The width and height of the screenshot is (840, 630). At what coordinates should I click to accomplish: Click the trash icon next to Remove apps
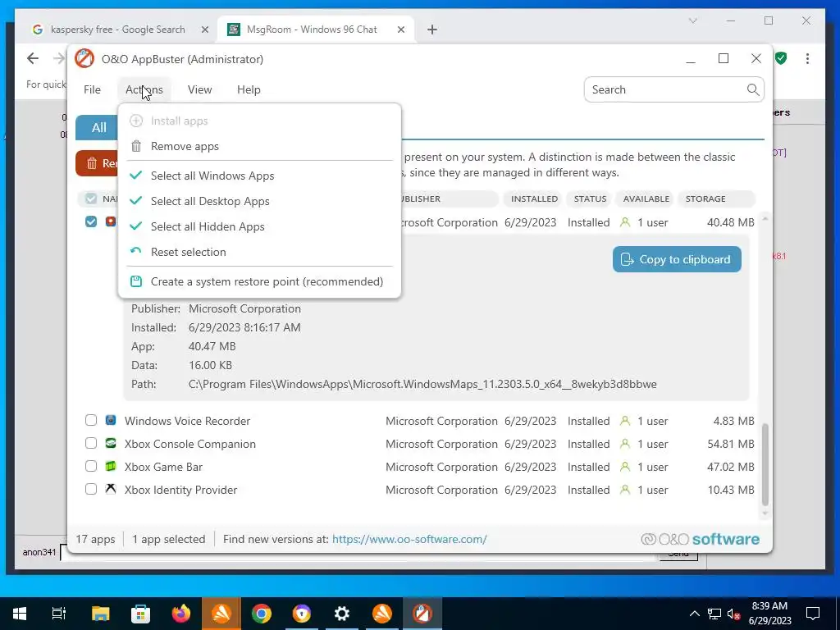(136, 146)
